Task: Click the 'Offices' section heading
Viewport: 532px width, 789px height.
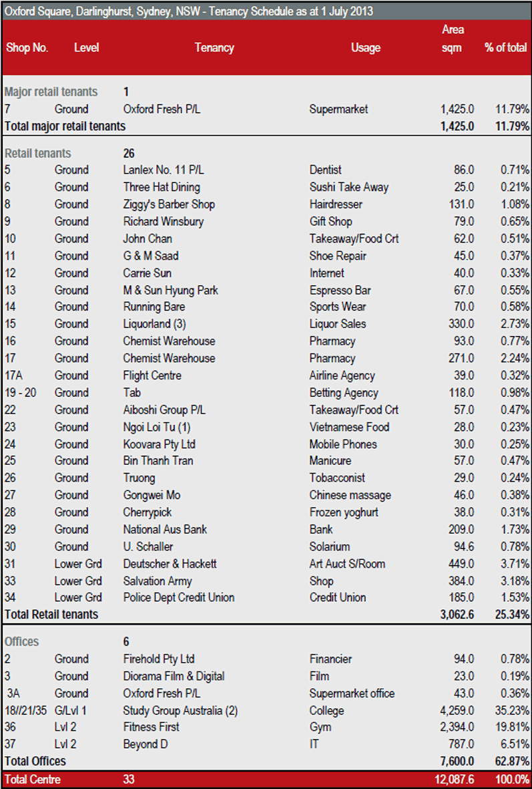Action: click(x=22, y=641)
